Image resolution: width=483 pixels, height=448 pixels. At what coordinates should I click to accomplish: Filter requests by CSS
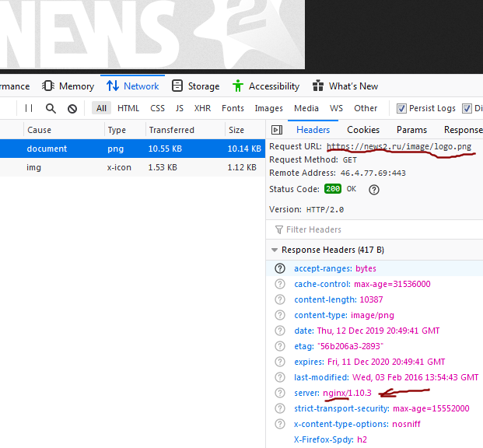pyautogui.click(x=157, y=108)
